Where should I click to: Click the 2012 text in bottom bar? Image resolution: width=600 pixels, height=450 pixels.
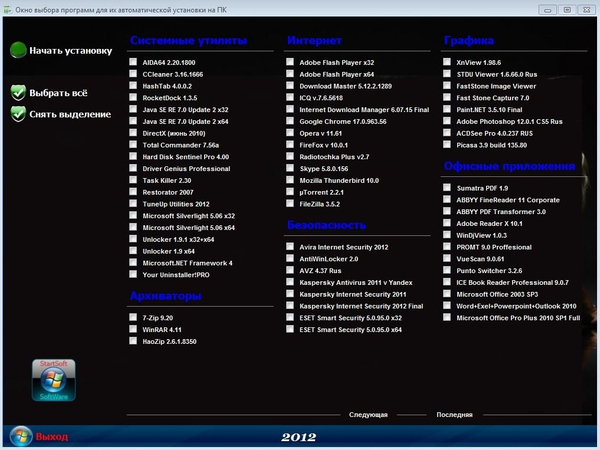[298, 437]
